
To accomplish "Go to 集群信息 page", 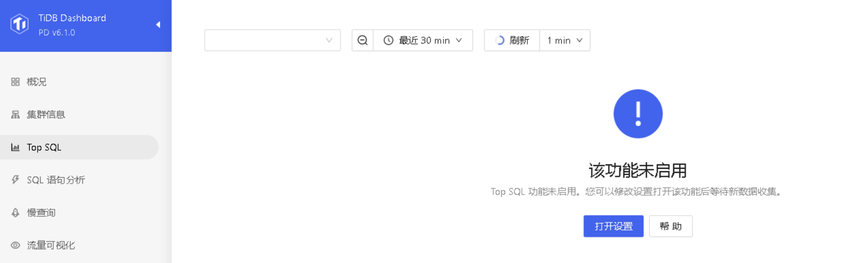I will click(46, 115).
